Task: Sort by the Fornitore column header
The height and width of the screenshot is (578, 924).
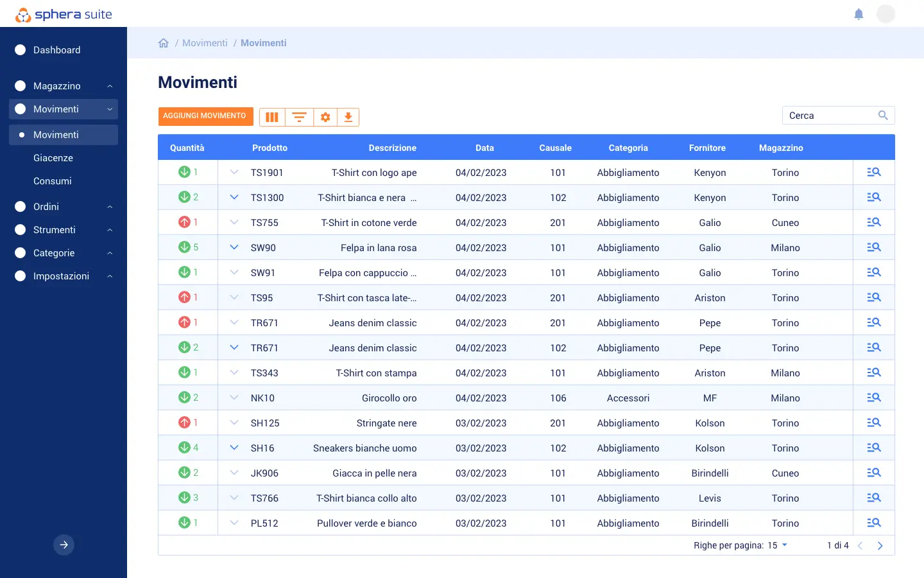Action: pyautogui.click(x=707, y=148)
